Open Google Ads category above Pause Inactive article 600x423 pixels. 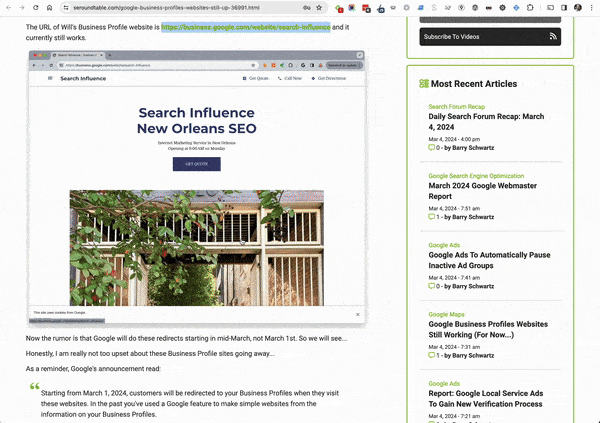444,245
